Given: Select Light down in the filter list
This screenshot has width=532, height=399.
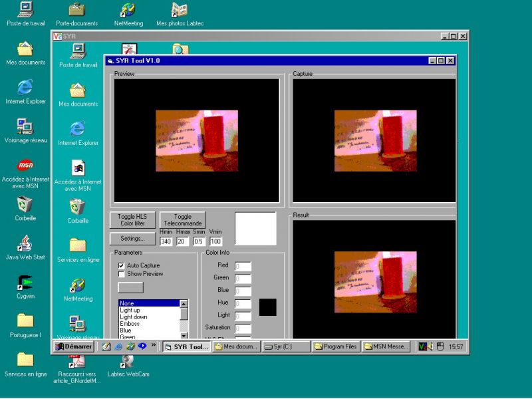Looking at the screenshot, I should [149, 317].
